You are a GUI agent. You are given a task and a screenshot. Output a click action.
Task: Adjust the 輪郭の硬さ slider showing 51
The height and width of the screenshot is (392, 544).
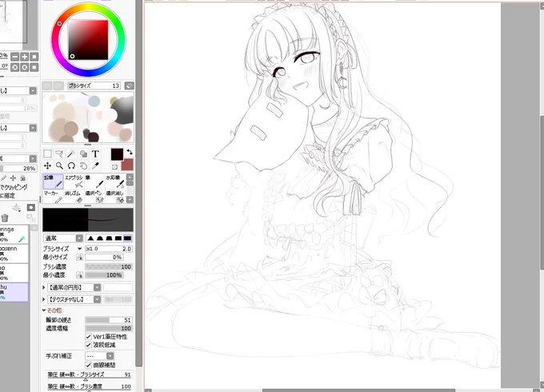point(109,320)
